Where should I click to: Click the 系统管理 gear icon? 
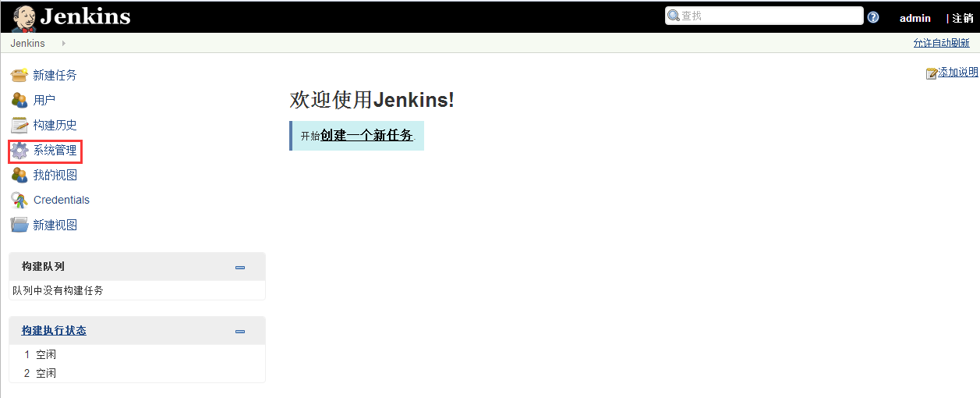(19, 150)
